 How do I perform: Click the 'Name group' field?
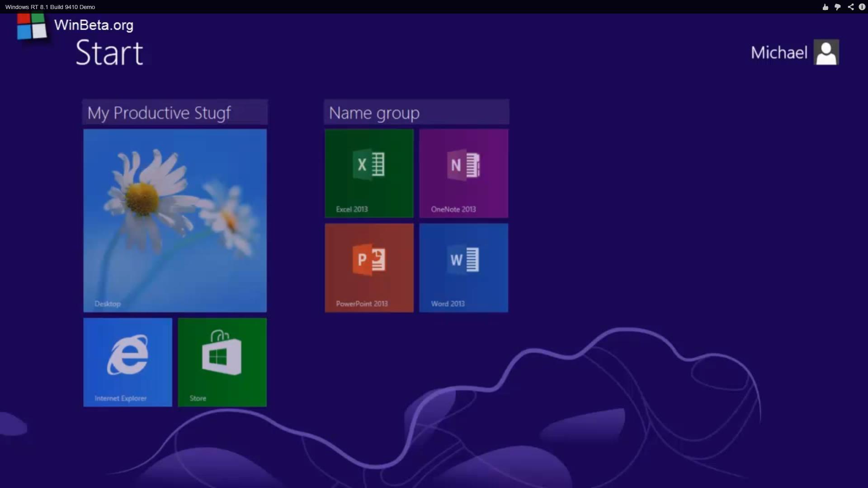point(416,112)
